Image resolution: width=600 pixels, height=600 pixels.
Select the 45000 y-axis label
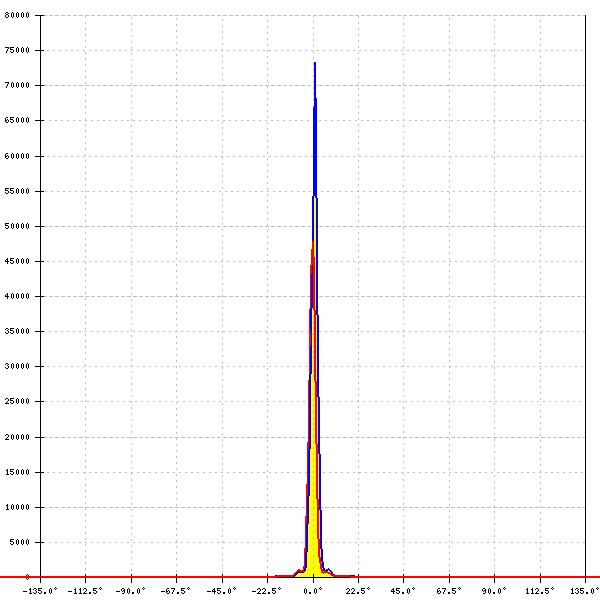17,261
